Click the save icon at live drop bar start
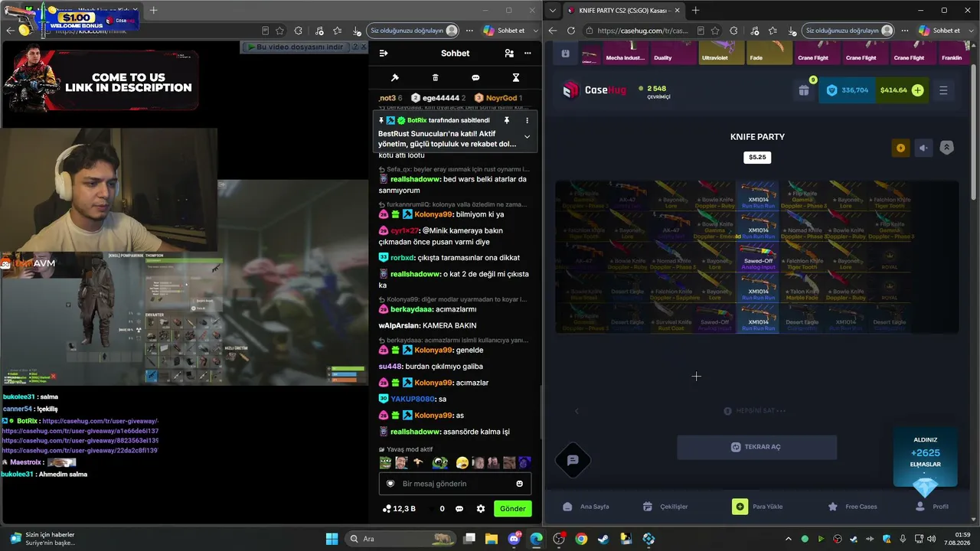980x551 pixels. [x=565, y=54]
